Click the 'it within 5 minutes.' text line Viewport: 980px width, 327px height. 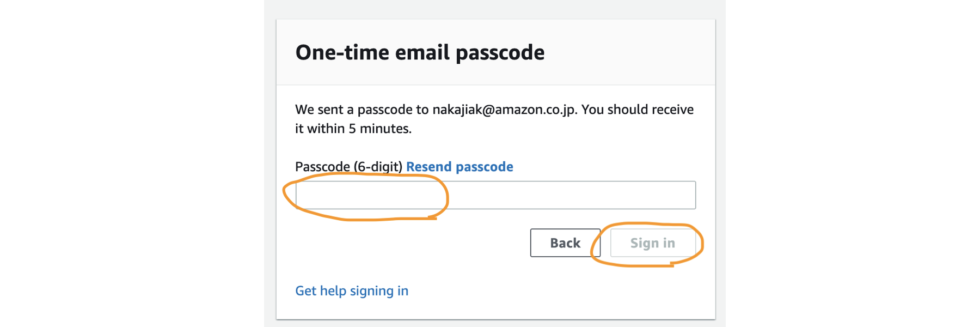pyautogui.click(x=353, y=129)
